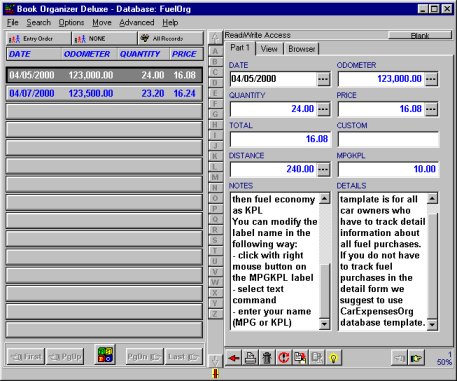
Task: Click the down arrow below the alphabet strip
Action: coord(215,361)
